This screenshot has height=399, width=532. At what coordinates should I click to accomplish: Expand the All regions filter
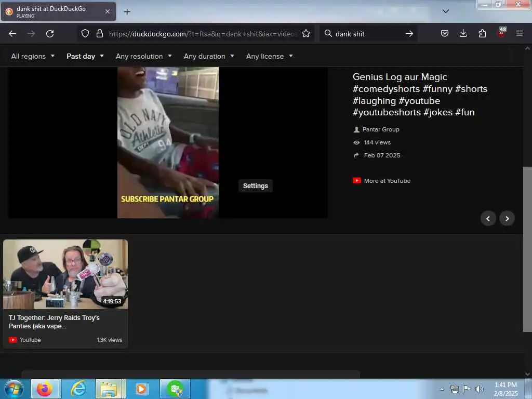tap(33, 56)
